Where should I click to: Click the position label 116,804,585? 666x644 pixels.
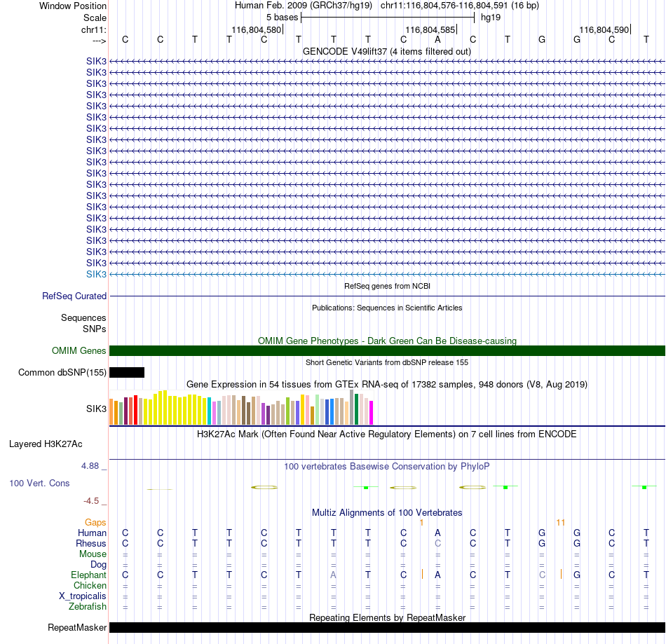pyautogui.click(x=430, y=29)
